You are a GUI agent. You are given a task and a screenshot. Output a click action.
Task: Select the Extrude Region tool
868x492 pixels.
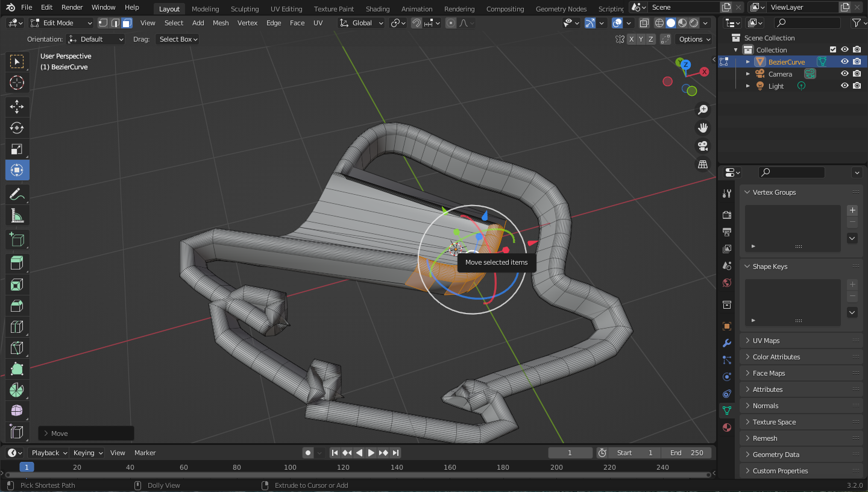click(x=17, y=263)
